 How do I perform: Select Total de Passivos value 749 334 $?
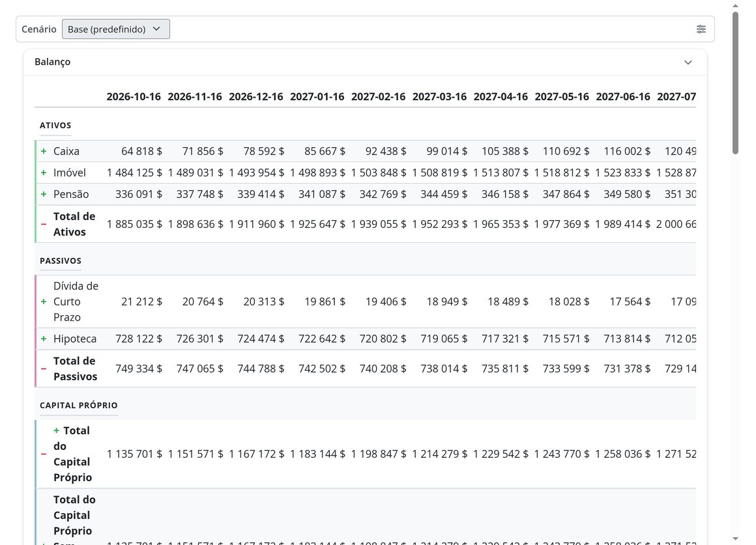(139, 369)
